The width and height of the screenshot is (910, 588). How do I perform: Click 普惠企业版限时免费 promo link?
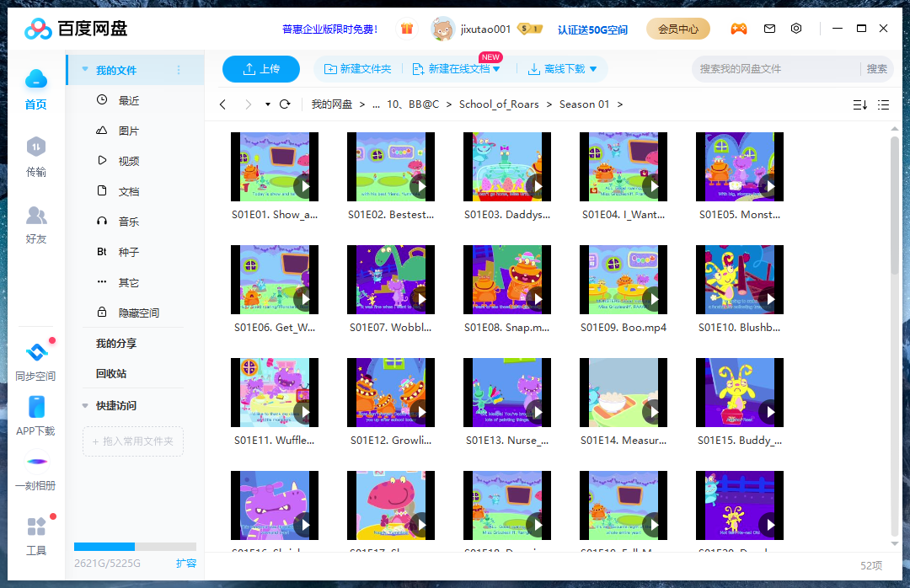point(329,29)
